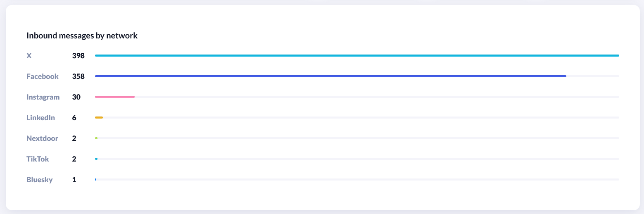Click the Facebook count value 358
Image resolution: width=644 pixels, height=214 pixels.
(x=78, y=76)
